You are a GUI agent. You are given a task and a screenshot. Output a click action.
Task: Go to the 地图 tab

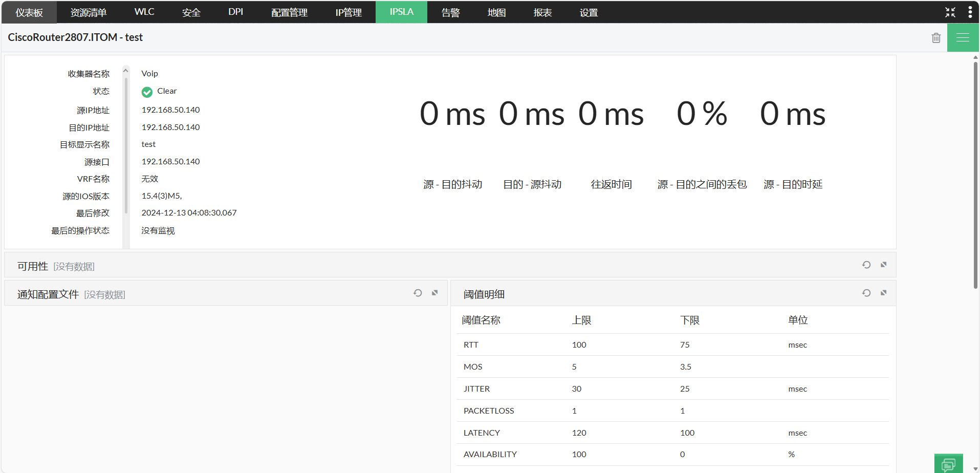[x=496, y=12]
